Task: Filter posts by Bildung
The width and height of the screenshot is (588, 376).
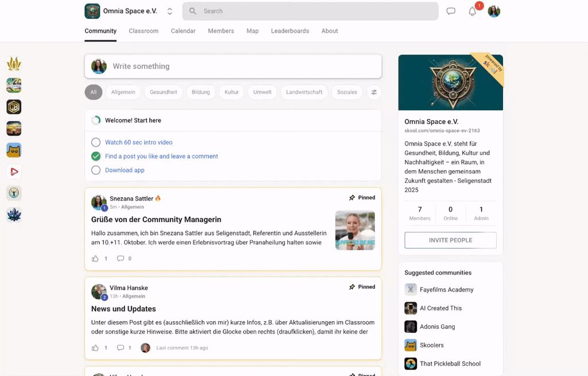Action: 200,92
